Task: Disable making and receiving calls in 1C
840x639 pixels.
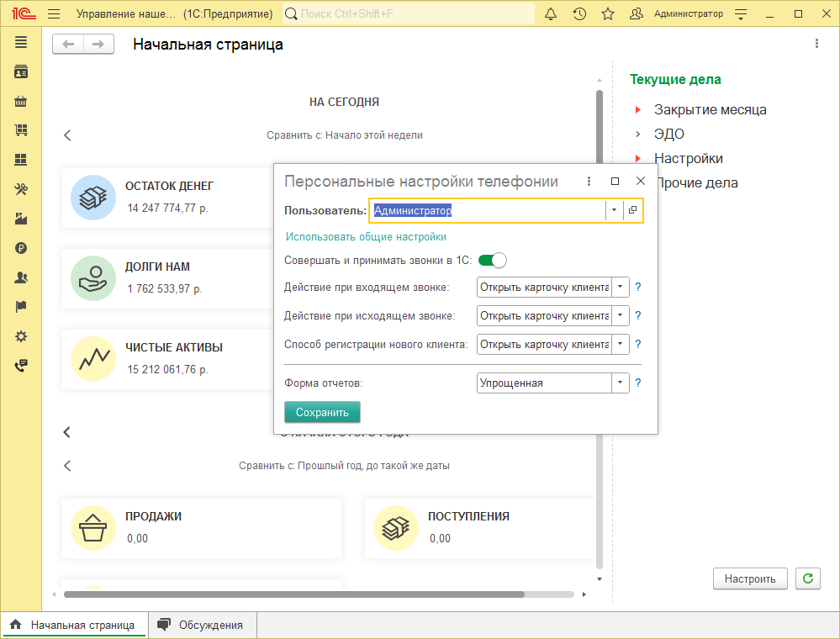Action: click(x=492, y=261)
